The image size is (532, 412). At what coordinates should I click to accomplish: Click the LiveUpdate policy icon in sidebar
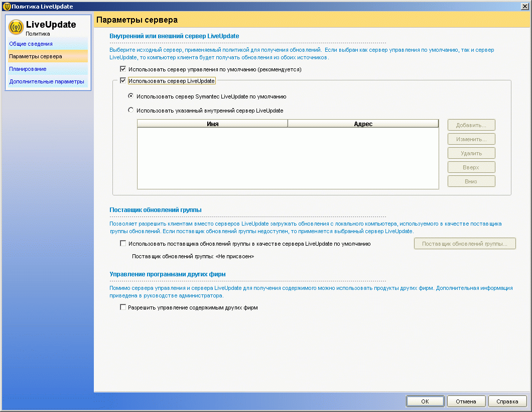16,27
